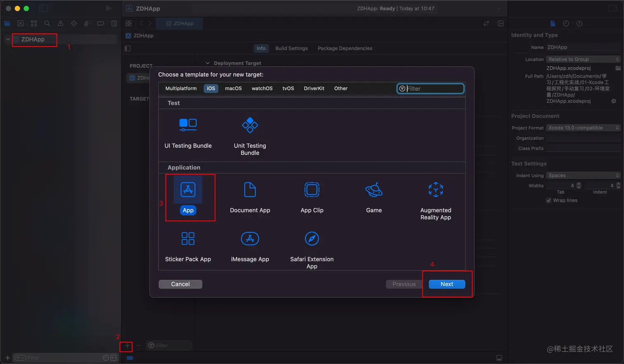
Task: Add an editor on the right
Action: click(x=501, y=23)
